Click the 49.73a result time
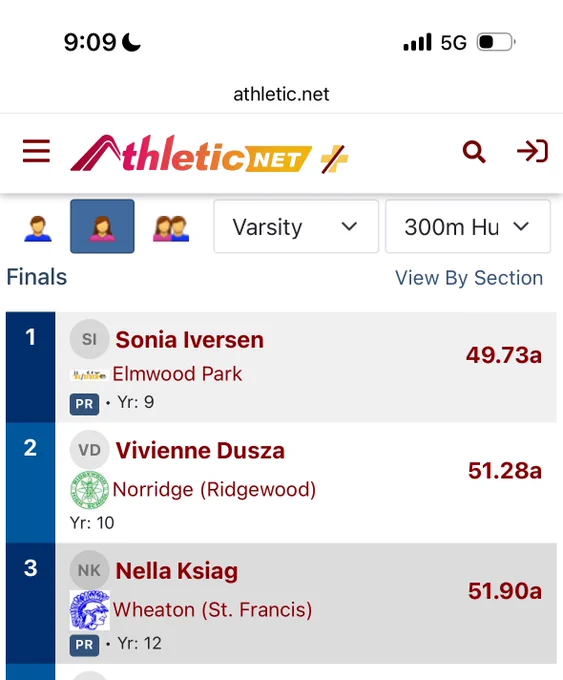Image resolution: width=563 pixels, height=680 pixels. (504, 355)
